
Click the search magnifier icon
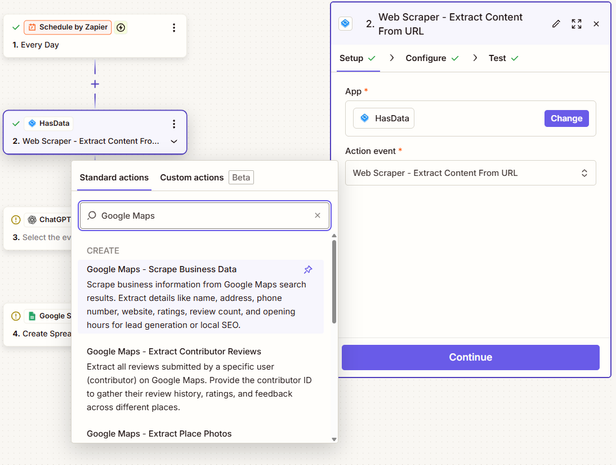click(x=92, y=215)
